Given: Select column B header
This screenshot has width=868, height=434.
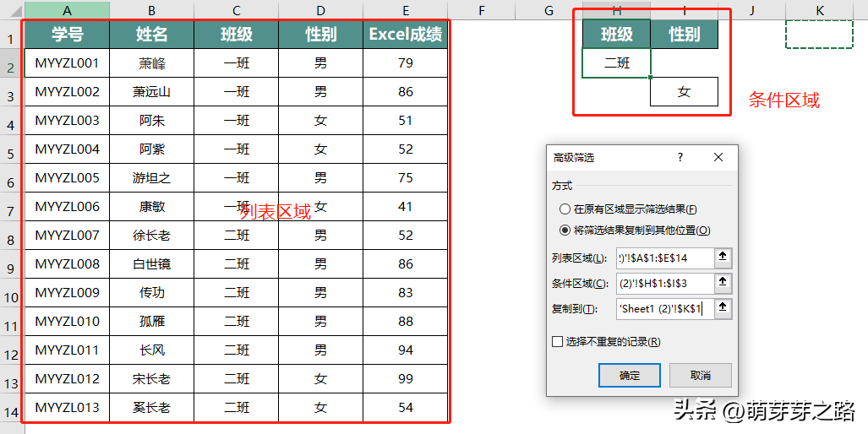Looking at the screenshot, I should [151, 10].
